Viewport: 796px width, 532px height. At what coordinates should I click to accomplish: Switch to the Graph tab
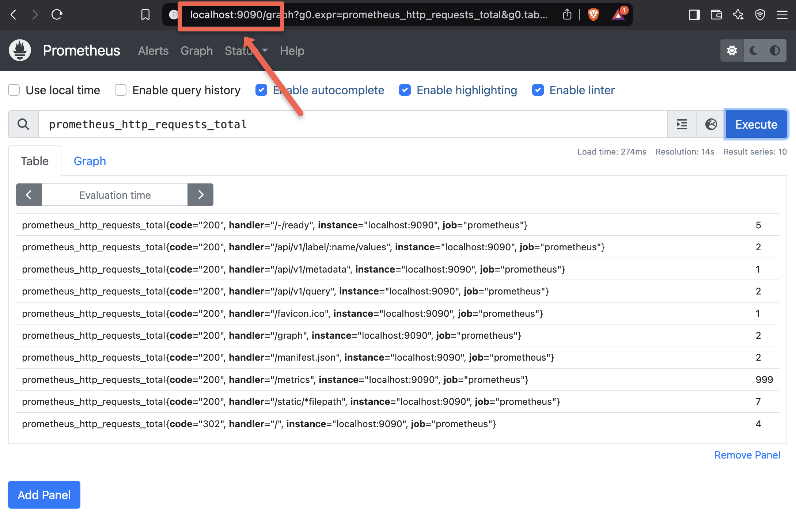89,160
